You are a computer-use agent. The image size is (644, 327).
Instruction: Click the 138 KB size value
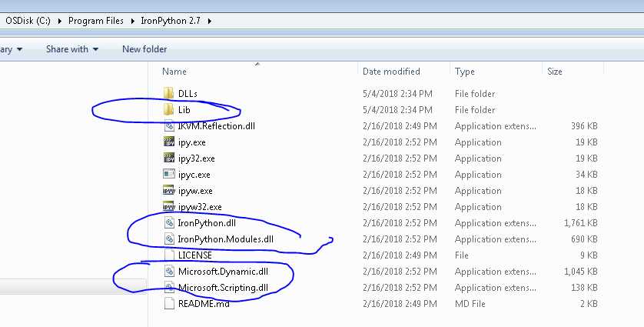pos(584,288)
